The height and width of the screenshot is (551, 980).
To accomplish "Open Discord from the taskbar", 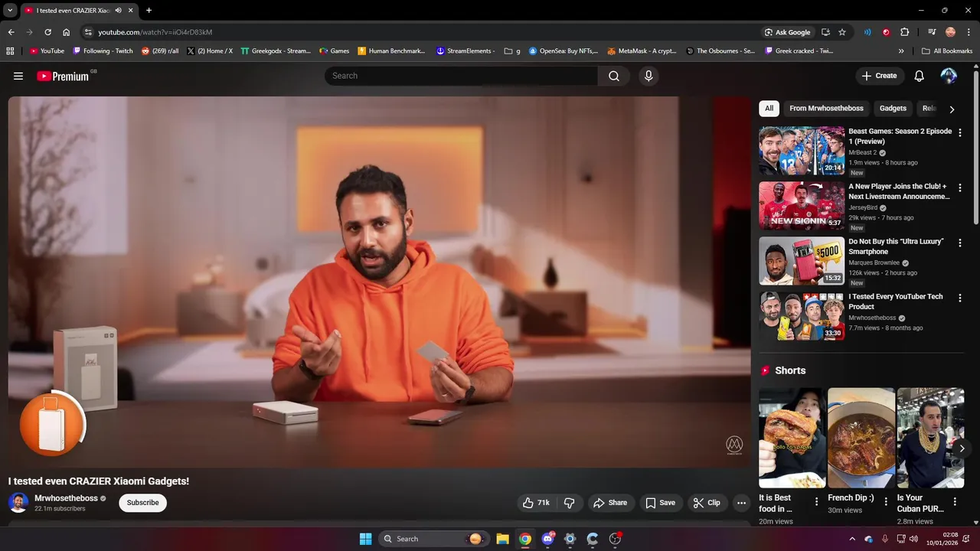I will [x=547, y=539].
